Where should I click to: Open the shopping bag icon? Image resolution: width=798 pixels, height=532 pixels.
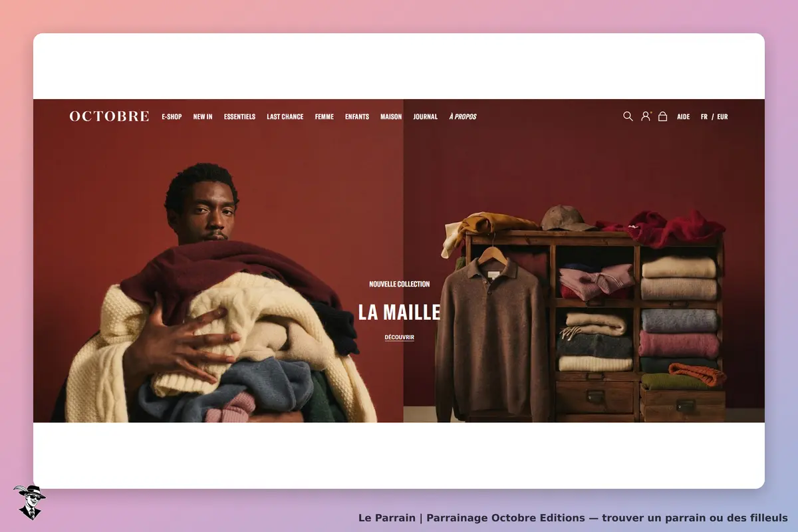(x=662, y=116)
